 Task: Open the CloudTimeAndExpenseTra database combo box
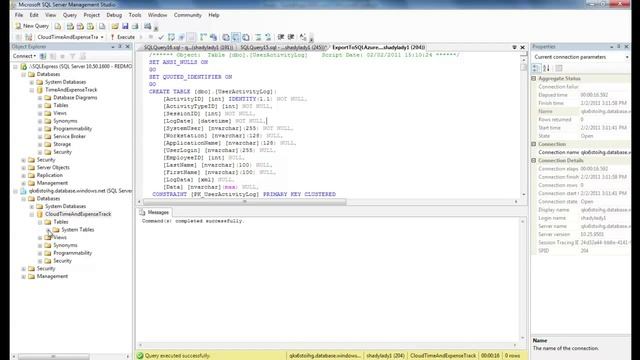[x=70, y=37]
